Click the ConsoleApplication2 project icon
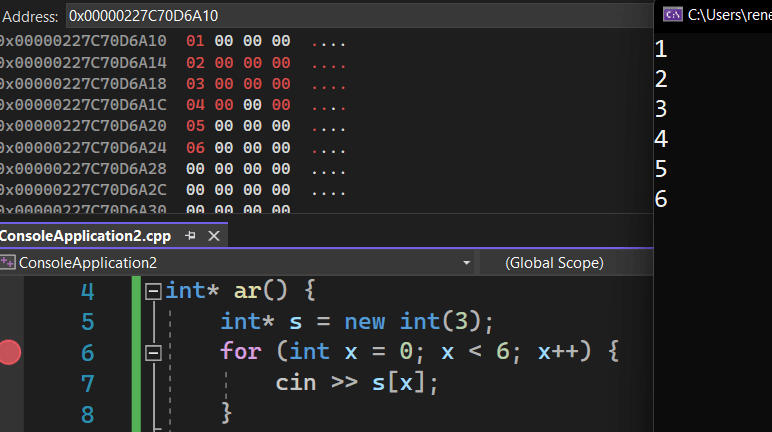 click(7, 263)
